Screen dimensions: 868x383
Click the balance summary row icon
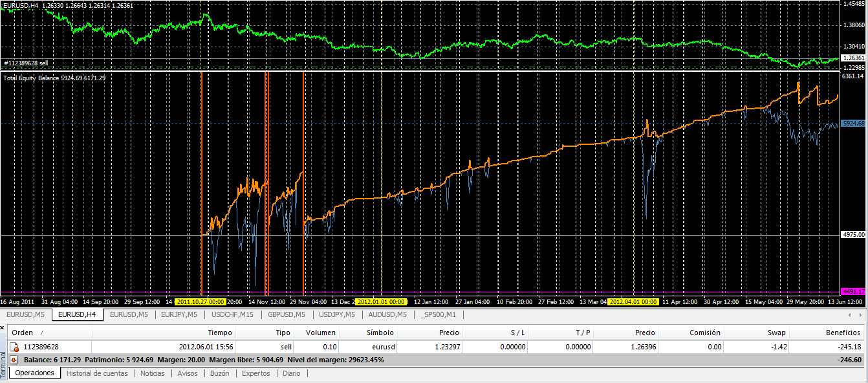14,360
